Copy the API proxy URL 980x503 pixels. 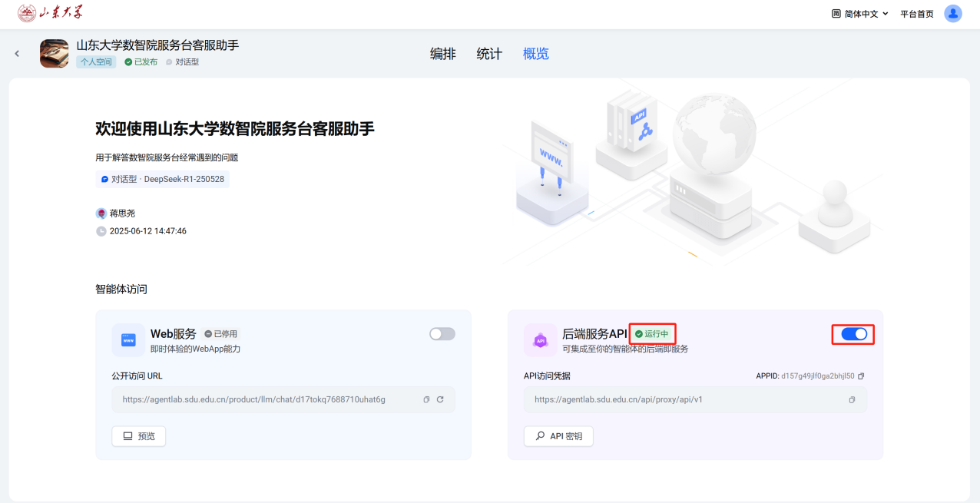pyautogui.click(x=852, y=400)
